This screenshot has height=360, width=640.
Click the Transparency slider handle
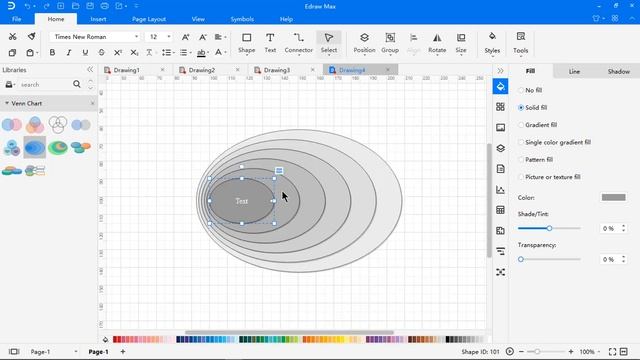521,259
